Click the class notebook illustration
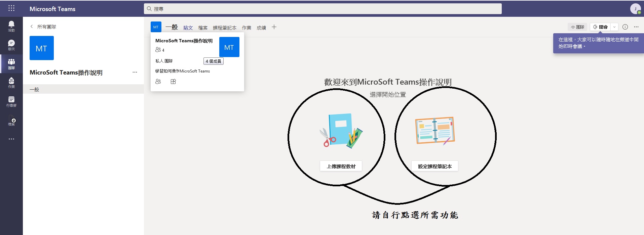This screenshot has width=644, height=235. pos(435,131)
